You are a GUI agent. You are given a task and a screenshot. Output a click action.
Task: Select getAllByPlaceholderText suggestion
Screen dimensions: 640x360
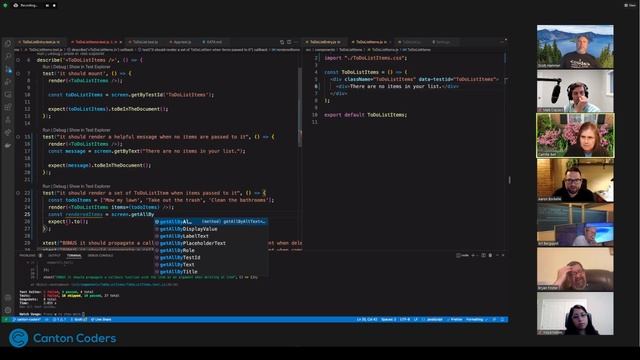pyautogui.click(x=211, y=243)
